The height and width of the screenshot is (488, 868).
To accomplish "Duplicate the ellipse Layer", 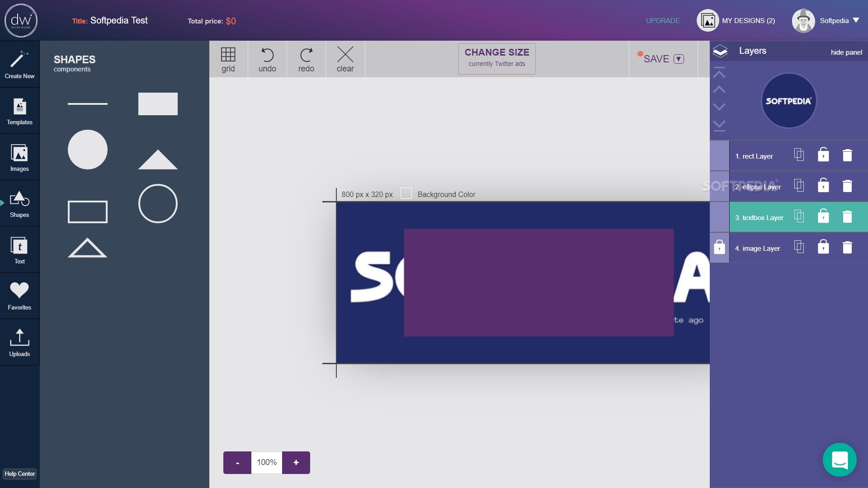I will pos(799,186).
